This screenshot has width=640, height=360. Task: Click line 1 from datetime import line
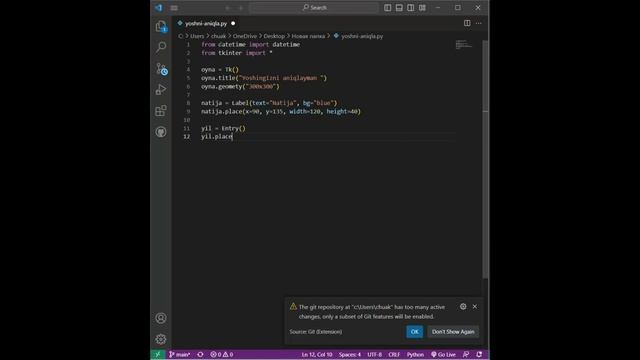250,44
